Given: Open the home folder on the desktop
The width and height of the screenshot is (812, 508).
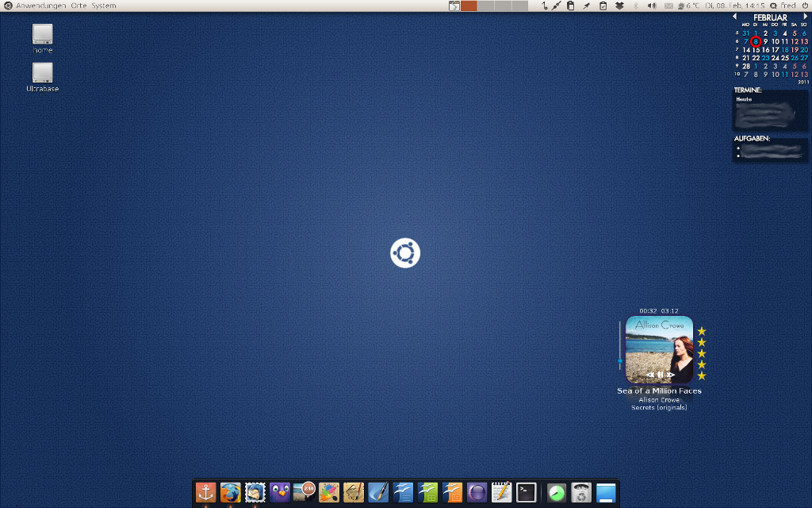Looking at the screenshot, I should [x=42, y=34].
